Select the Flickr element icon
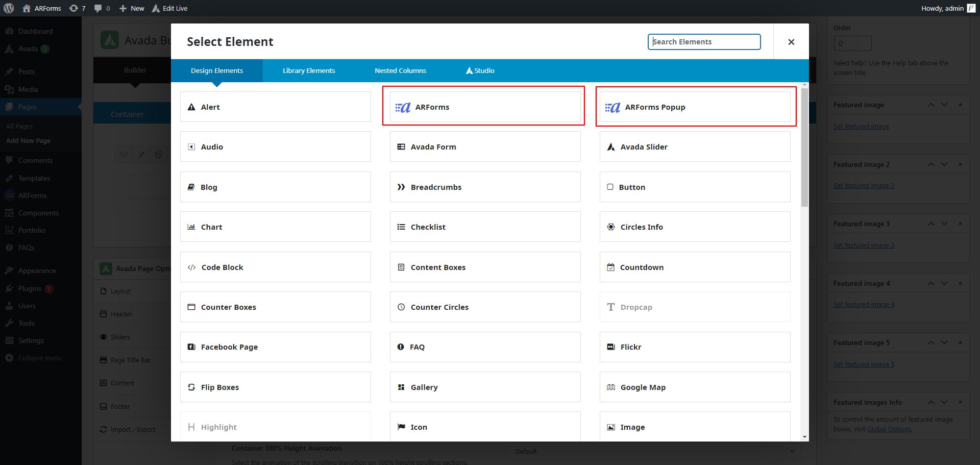Viewport: 980px width, 465px height. click(610, 347)
